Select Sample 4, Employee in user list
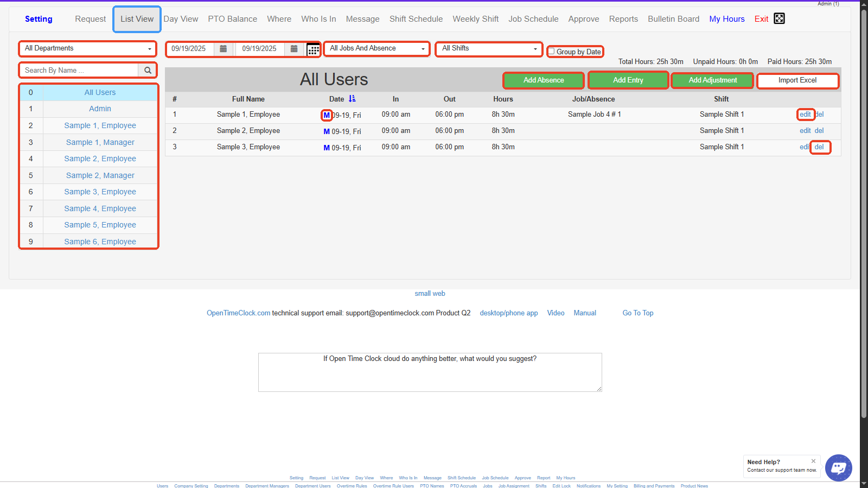 (100, 208)
